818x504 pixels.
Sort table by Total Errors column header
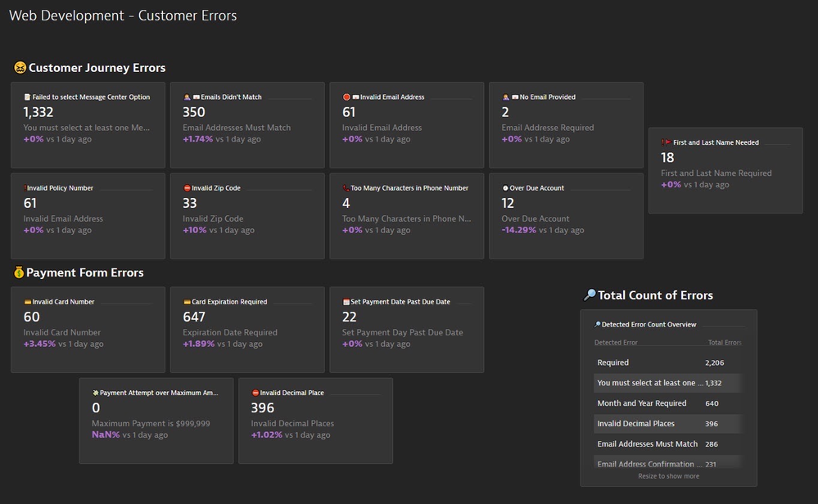pyautogui.click(x=724, y=343)
